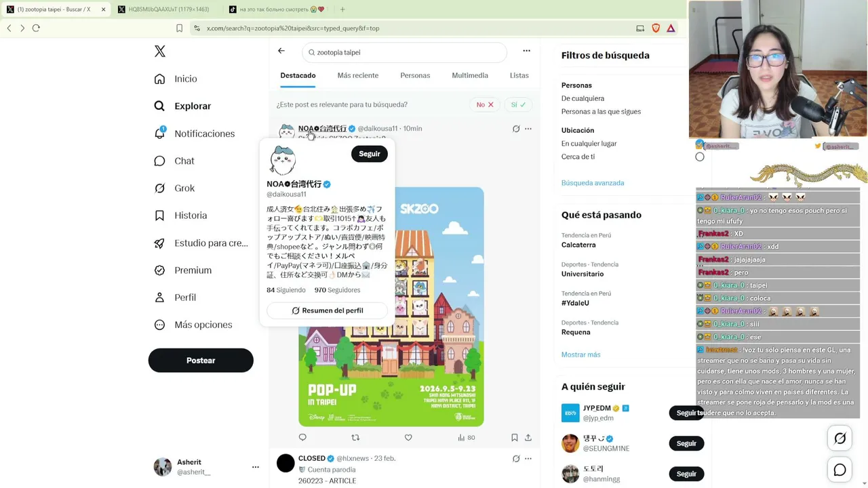Follow hanmingg account
The width and height of the screenshot is (868, 488).
[686, 474]
